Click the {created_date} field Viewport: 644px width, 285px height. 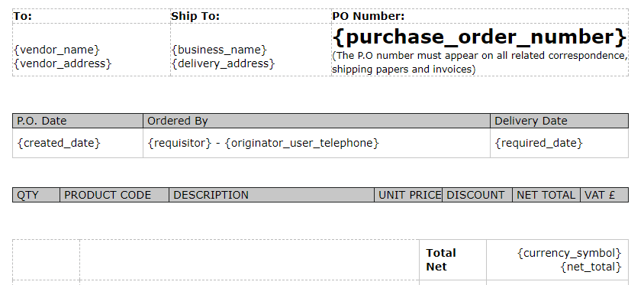click(x=59, y=143)
